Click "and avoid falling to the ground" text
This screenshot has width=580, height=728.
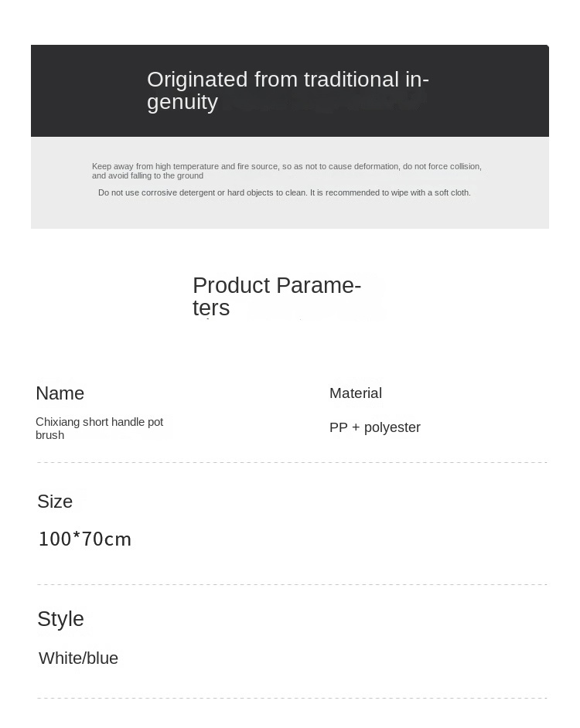tap(148, 176)
